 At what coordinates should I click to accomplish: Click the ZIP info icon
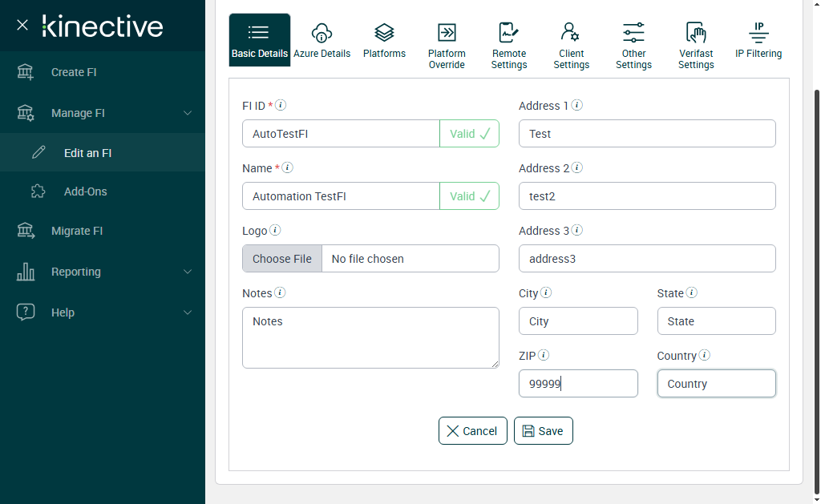click(x=544, y=355)
